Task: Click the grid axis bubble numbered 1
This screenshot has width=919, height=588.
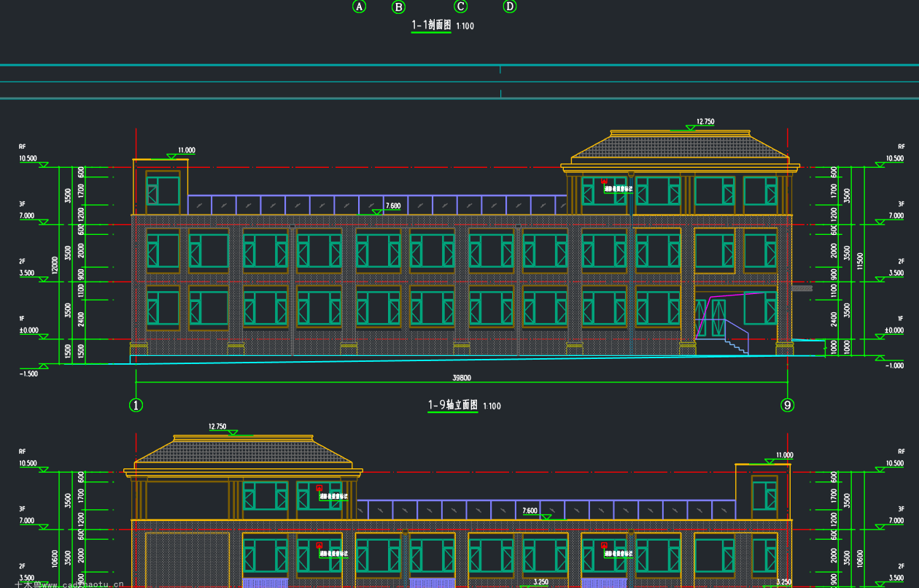Action: (136, 405)
